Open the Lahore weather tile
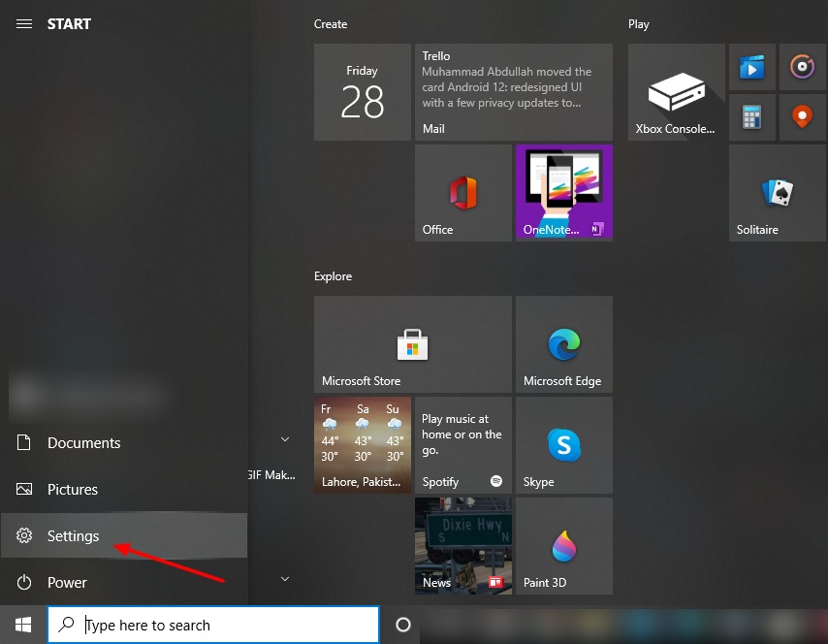 pos(363,445)
